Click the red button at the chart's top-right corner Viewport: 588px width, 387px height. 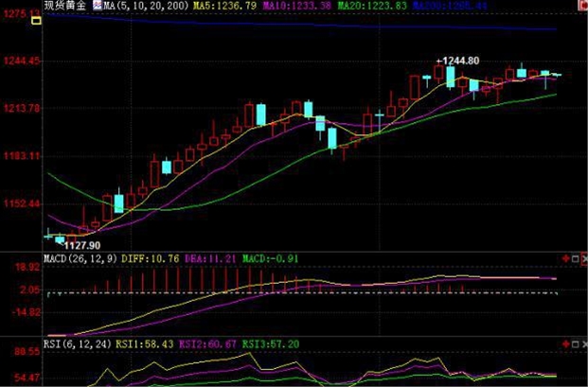pos(584,5)
